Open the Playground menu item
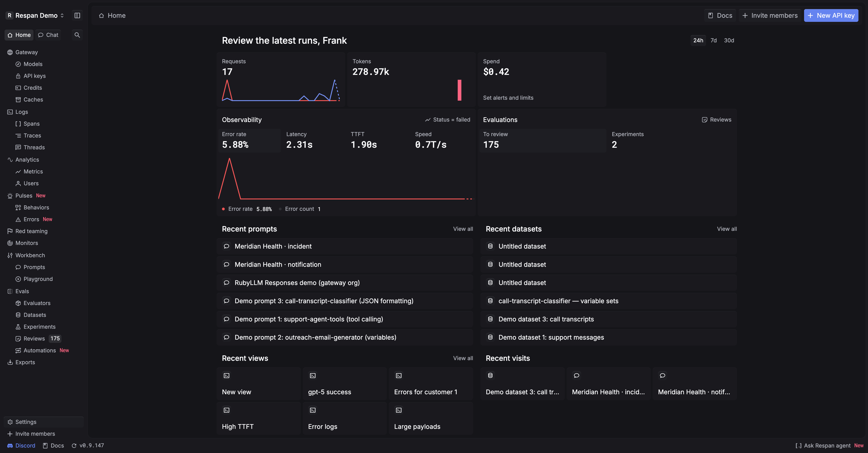868x453 pixels. 34,279
